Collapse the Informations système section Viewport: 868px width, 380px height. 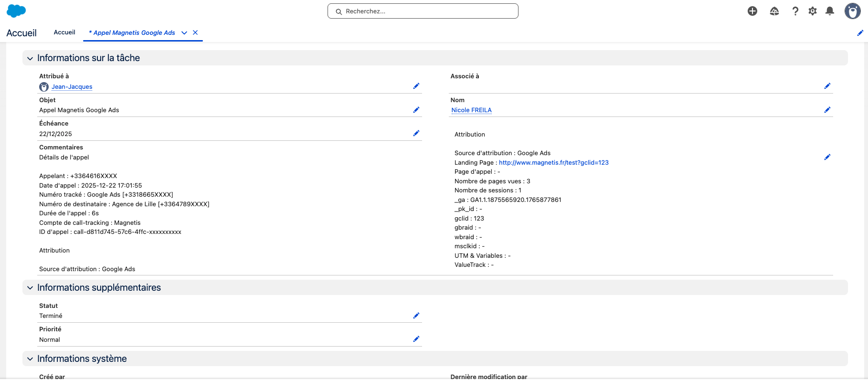(x=30, y=359)
